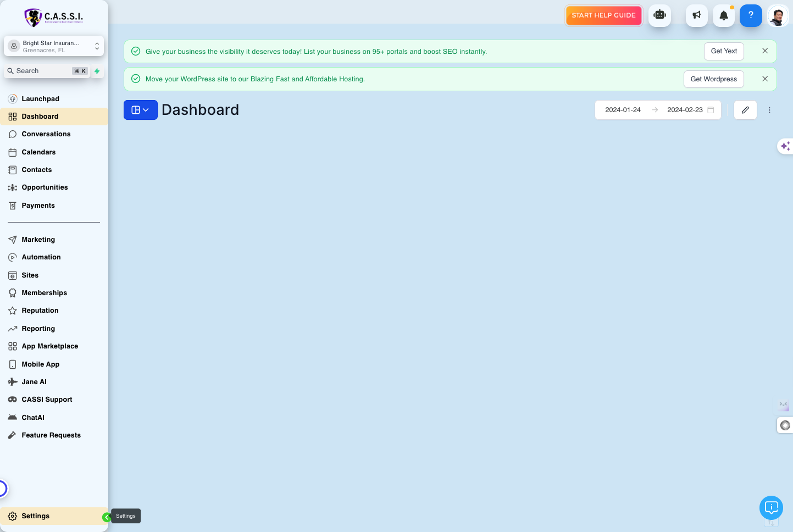Open the date range picker start date
Image resolution: width=793 pixels, height=532 pixels.
pyautogui.click(x=623, y=110)
